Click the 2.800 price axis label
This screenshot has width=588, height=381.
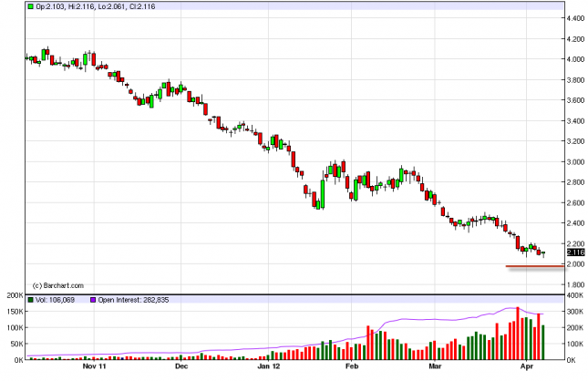pos(575,182)
